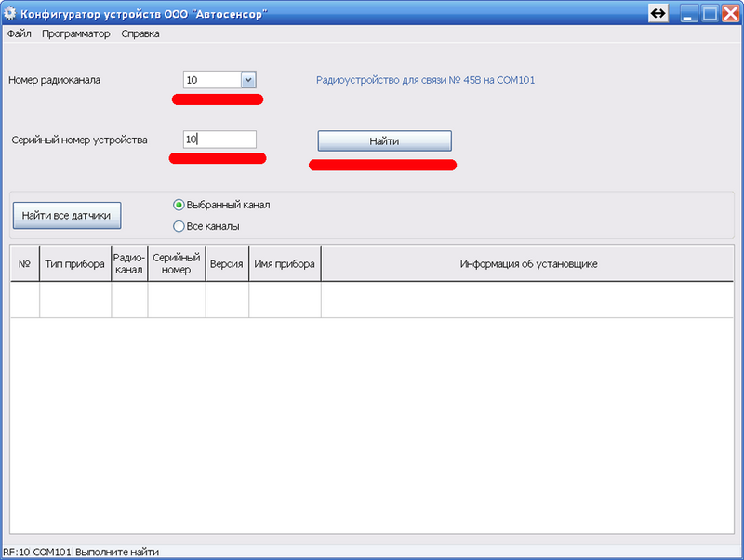Close the Конфигуратор устройств window
The width and height of the screenshot is (744, 560).
tap(731, 13)
